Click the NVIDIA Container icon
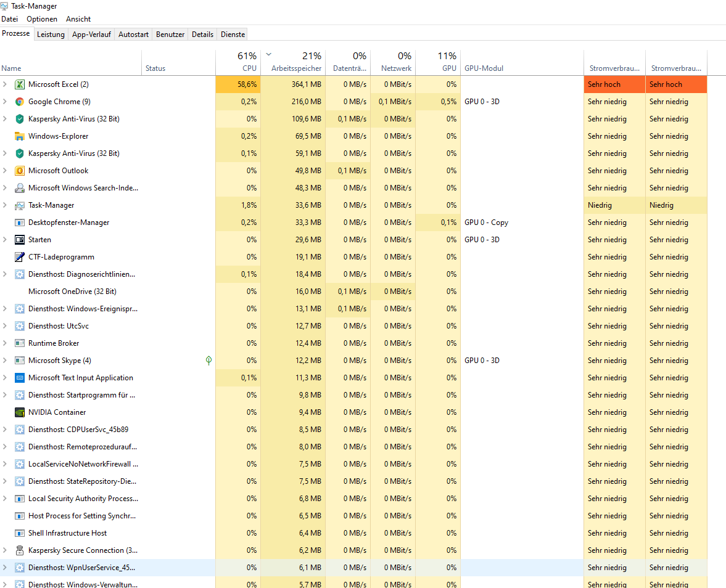This screenshot has height=588, width=726. pyautogui.click(x=20, y=412)
